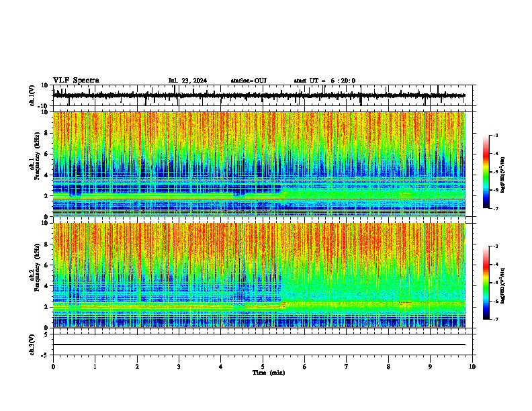Click the "-3" label on ch.1 colorbar
The height and width of the screenshot is (411, 532).
point(495,135)
